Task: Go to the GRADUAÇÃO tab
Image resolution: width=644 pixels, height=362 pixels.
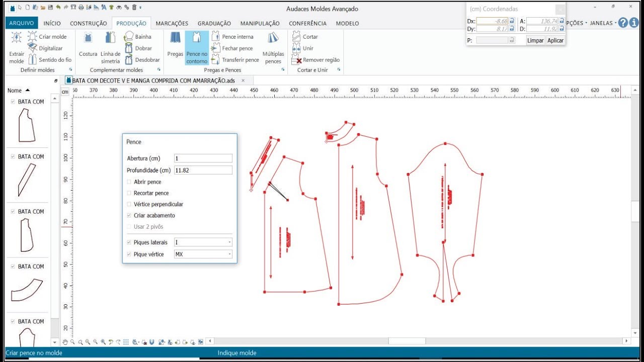Action: click(214, 23)
